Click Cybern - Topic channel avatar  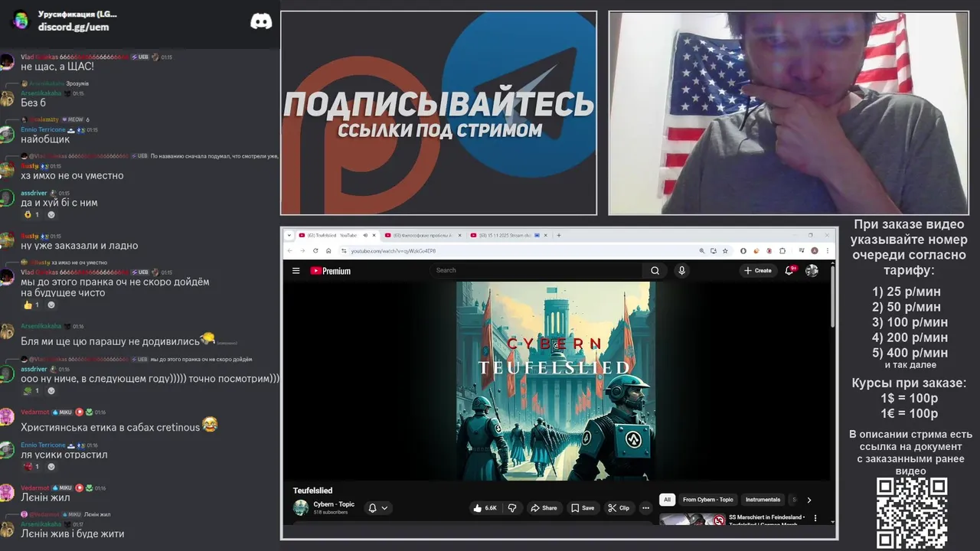click(301, 507)
